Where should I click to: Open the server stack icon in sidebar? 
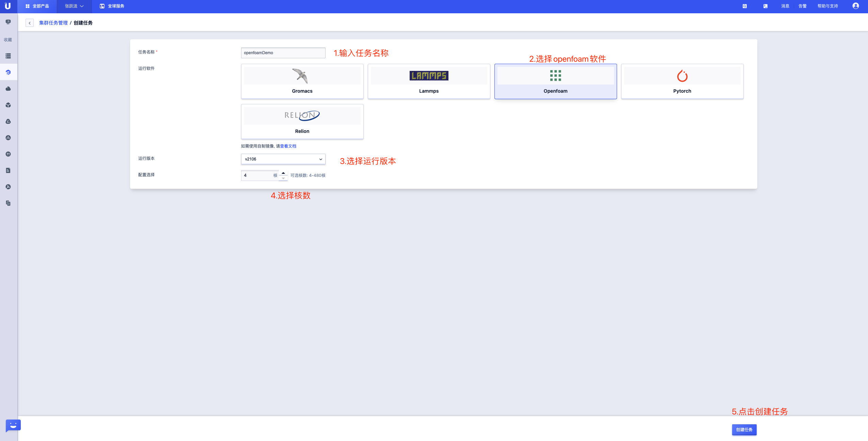tap(8, 56)
